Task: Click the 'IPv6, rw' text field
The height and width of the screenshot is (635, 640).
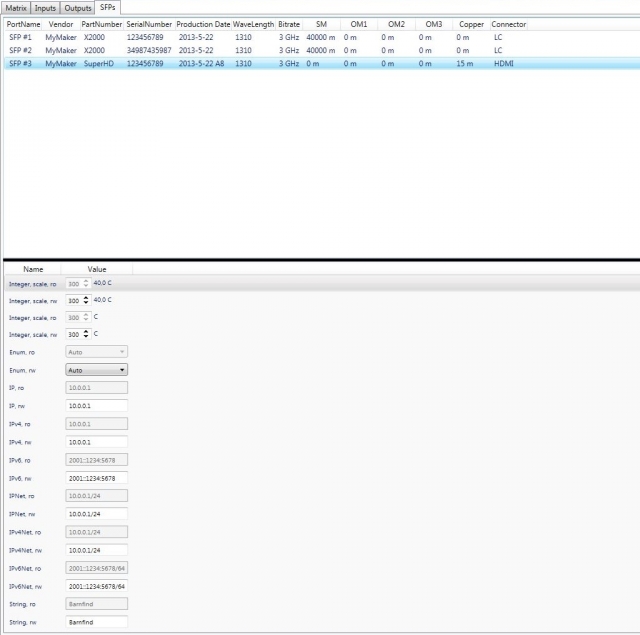Action: [96, 478]
